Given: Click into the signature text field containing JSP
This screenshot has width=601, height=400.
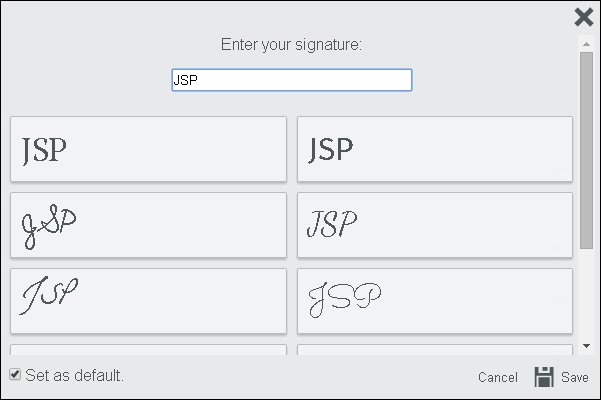Looking at the screenshot, I should [291, 80].
